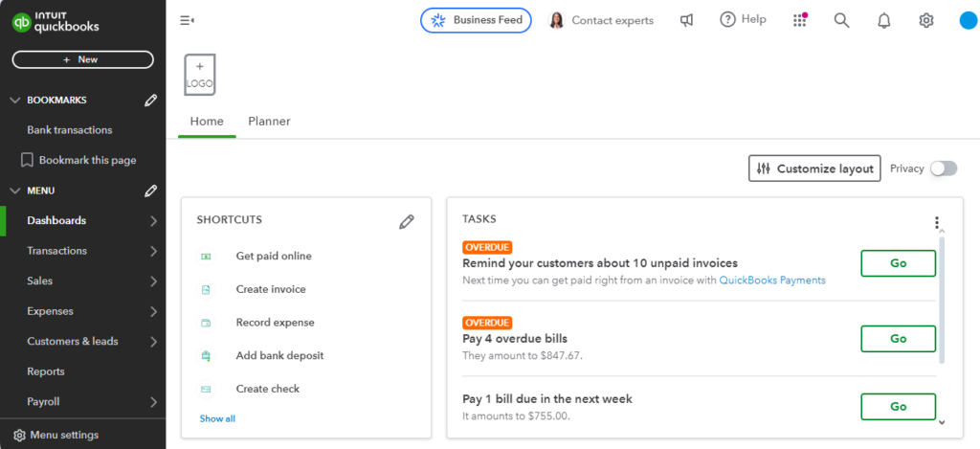The width and height of the screenshot is (980, 449).
Task: Click 'They amount to $847.67.' text
Action: click(x=523, y=356)
